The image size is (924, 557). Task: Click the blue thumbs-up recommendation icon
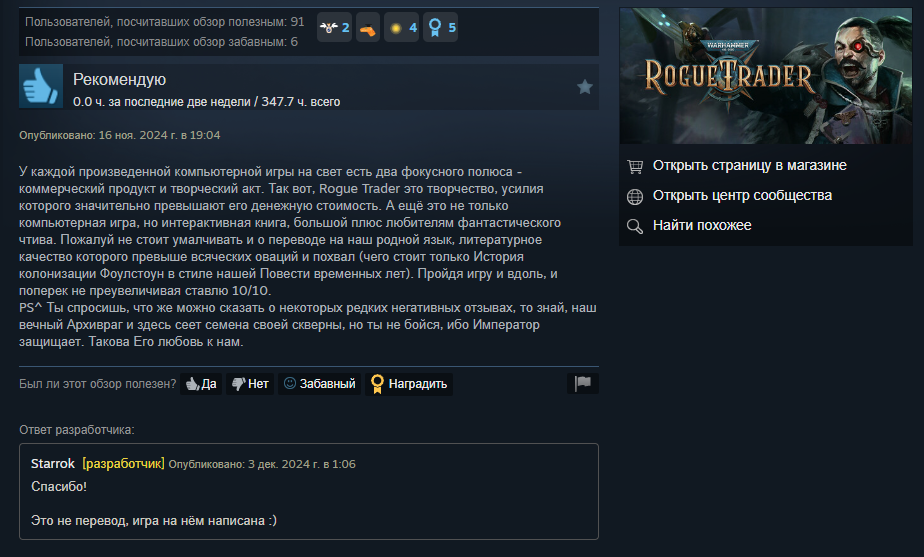point(41,86)
